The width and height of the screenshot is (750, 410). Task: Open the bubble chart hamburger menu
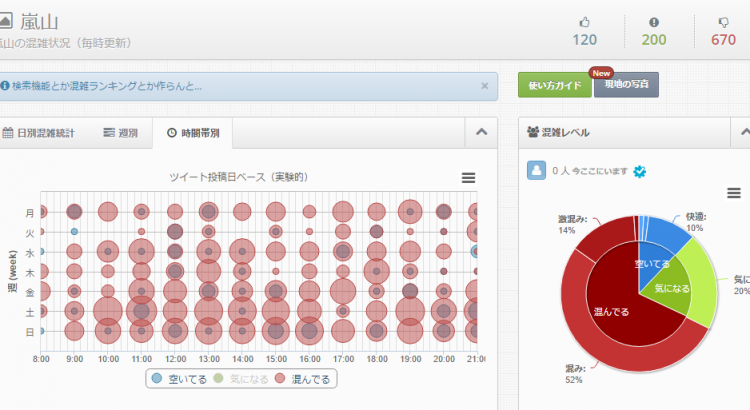point(468,178)
